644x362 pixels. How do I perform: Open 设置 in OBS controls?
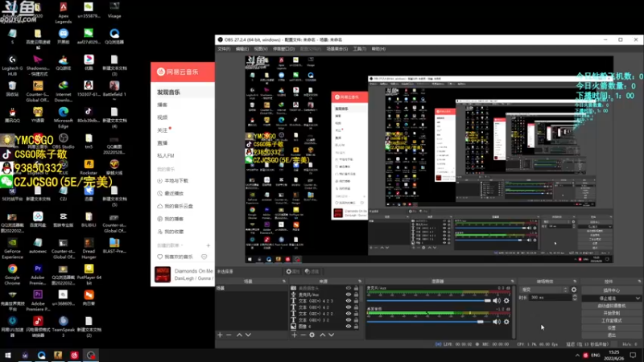click(612, 328)
